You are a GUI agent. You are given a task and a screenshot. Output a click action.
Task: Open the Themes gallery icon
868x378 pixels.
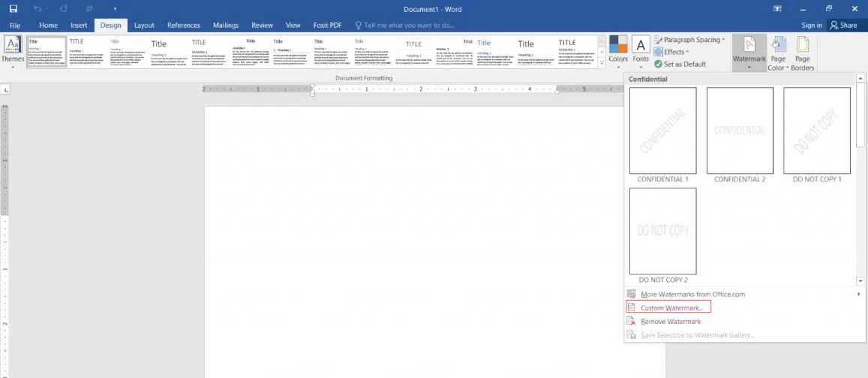[x=12, y=45]
